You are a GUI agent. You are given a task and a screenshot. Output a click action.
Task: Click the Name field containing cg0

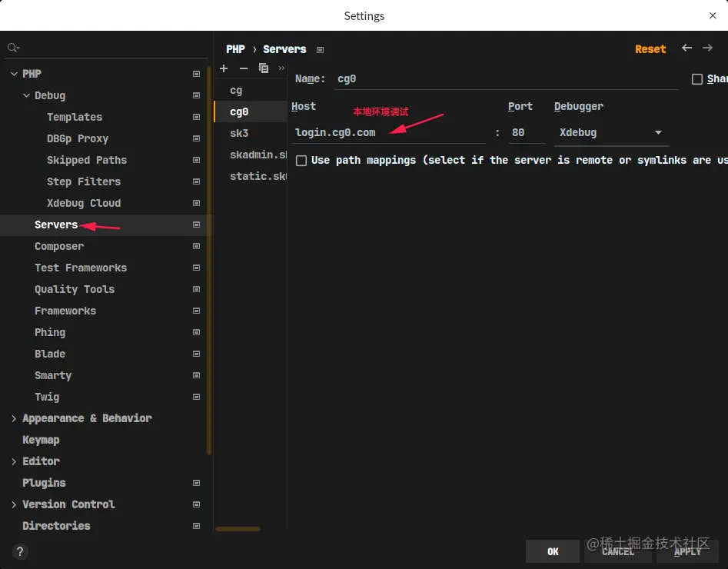point(507,79)
